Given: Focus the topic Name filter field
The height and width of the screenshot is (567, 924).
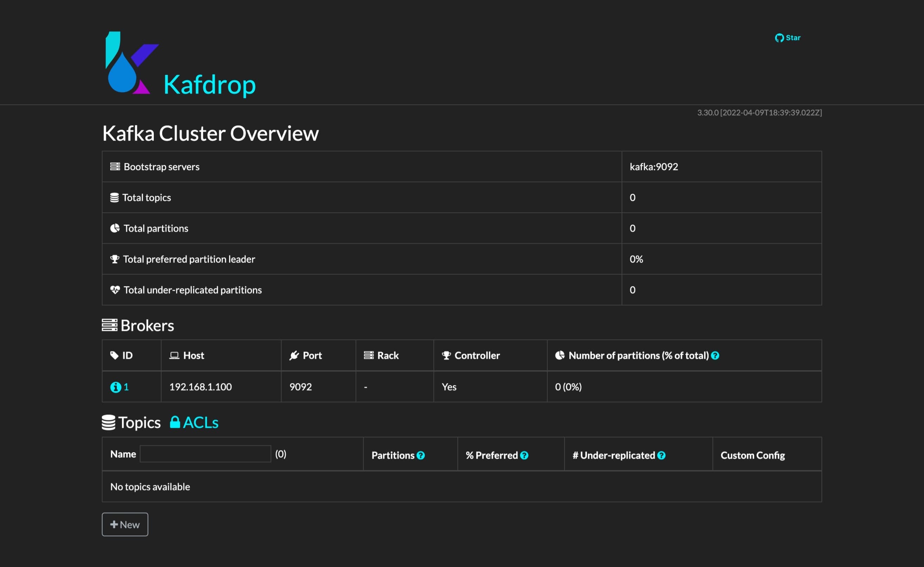Looking at the screenshot, I should click(205, 454).
